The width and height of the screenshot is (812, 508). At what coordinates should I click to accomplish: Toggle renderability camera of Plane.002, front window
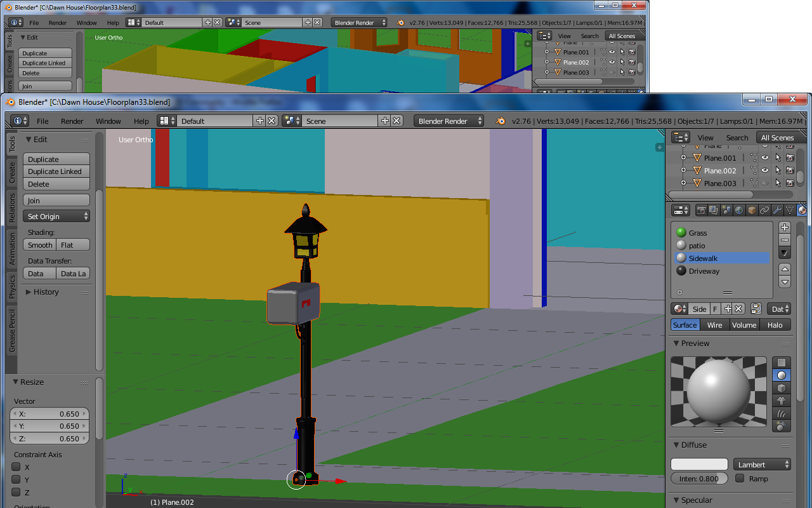click(790, 170)
